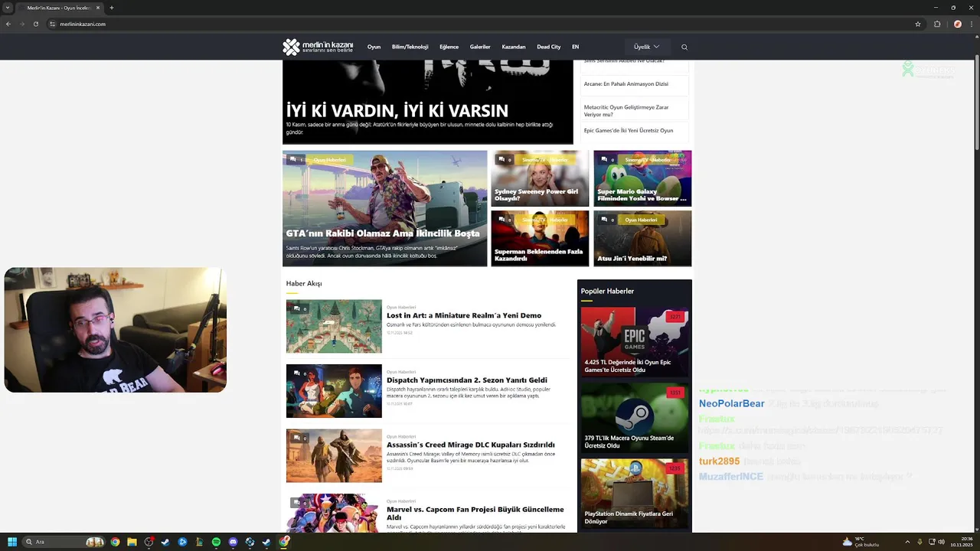Expand the Üyelik dropdown
The width and height of the screenshot is (980, 551).
tap(647, 47)
